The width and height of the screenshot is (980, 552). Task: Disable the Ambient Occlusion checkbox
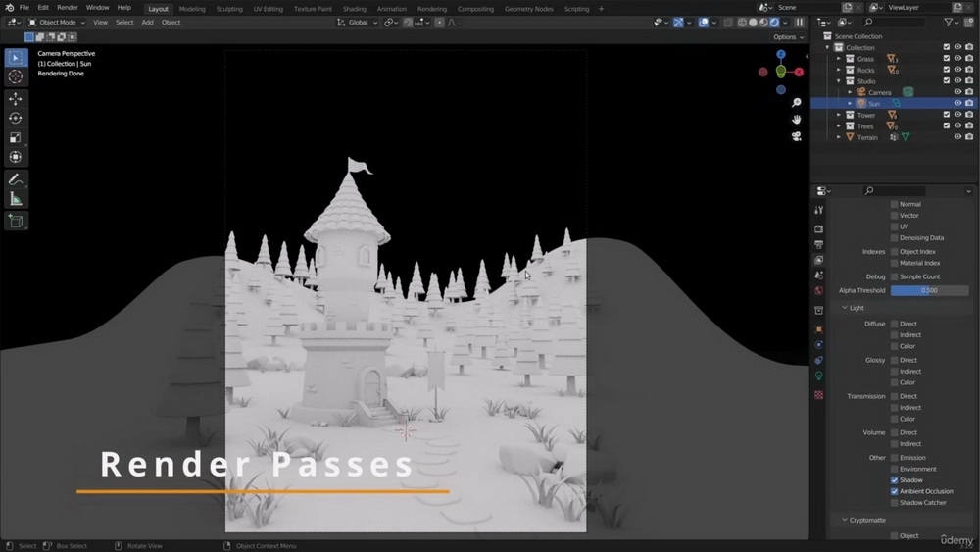tap(895, 491)
